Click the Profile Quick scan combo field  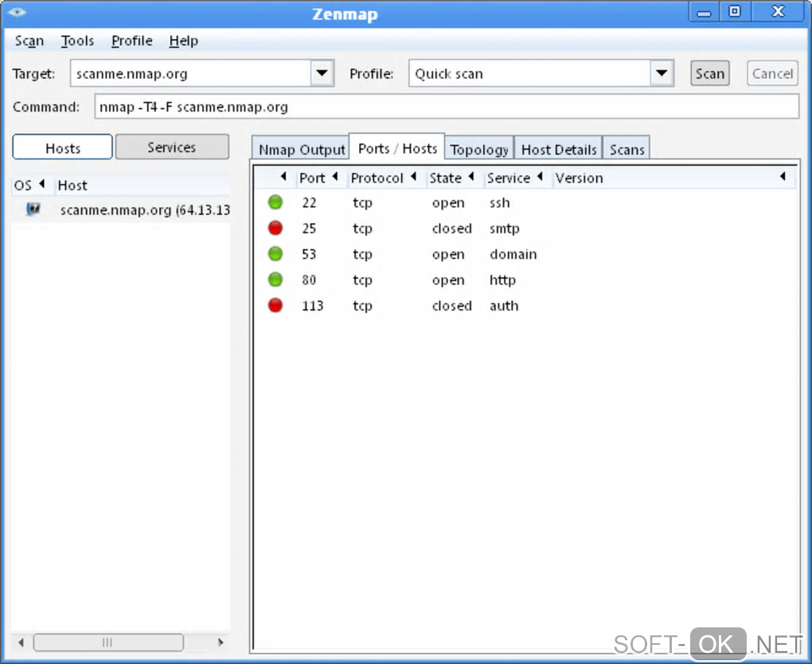(529, 73)
